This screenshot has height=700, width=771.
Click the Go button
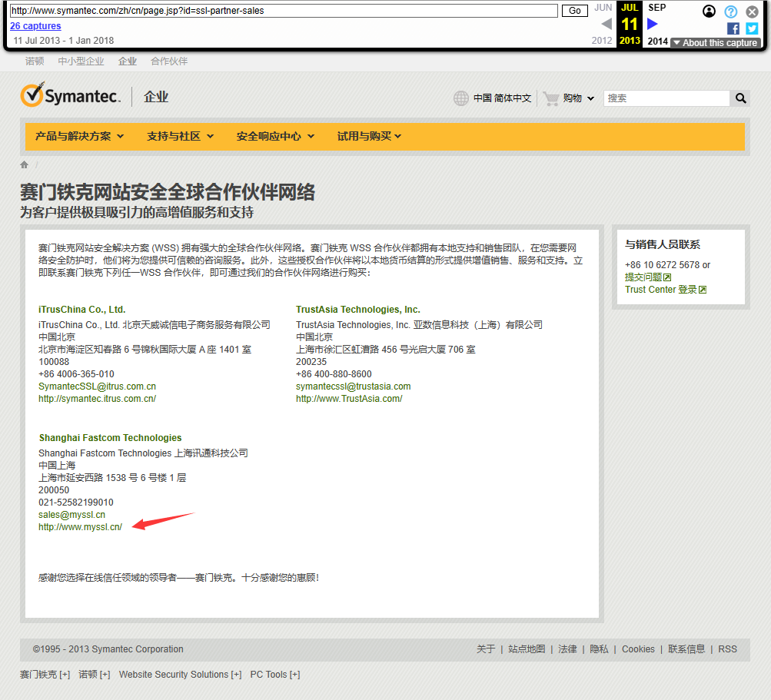pos(574,10)
